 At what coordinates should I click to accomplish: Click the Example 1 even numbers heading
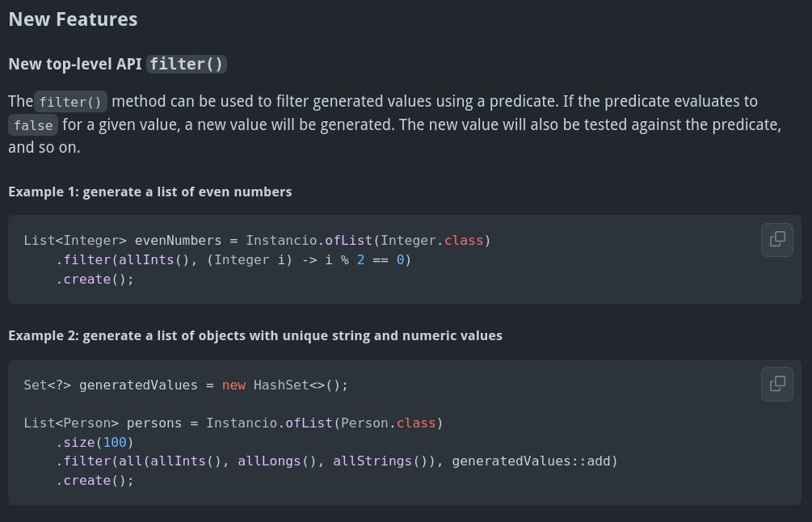coord(150,192)
